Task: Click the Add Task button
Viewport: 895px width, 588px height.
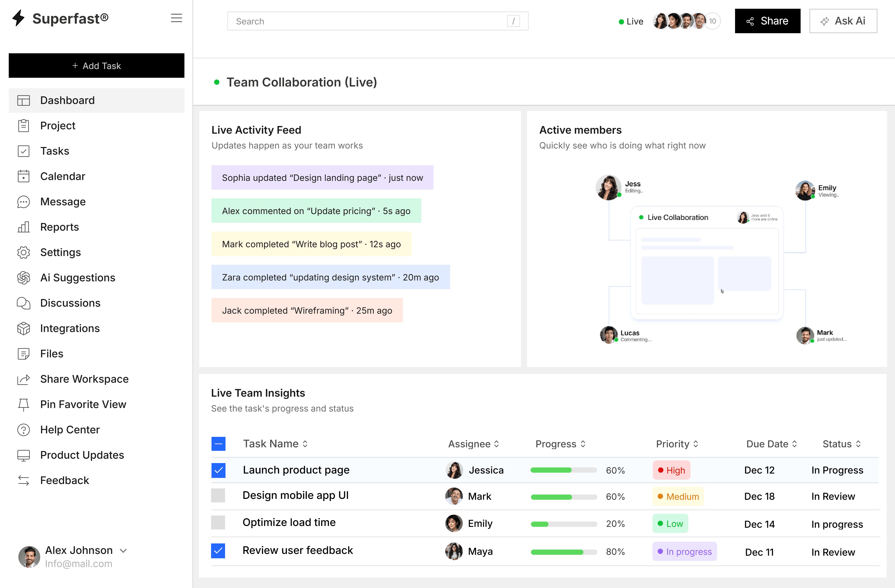Action: [96, 66]
